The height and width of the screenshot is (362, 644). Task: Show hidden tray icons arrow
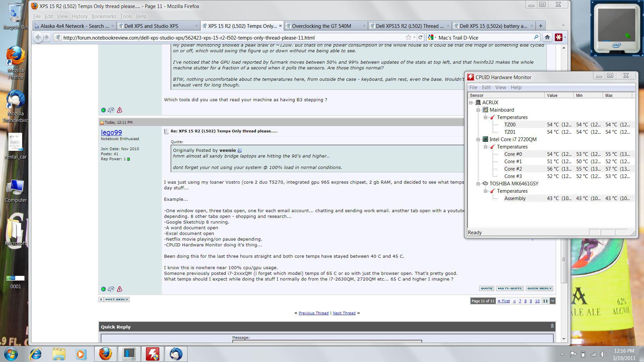(562, 354)
